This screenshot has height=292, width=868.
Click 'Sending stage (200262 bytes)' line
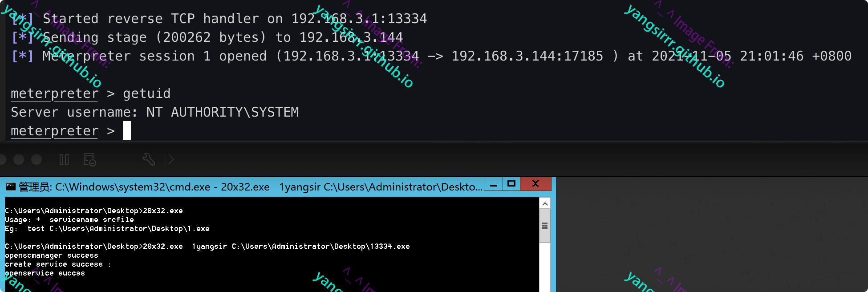coord(207,37)
